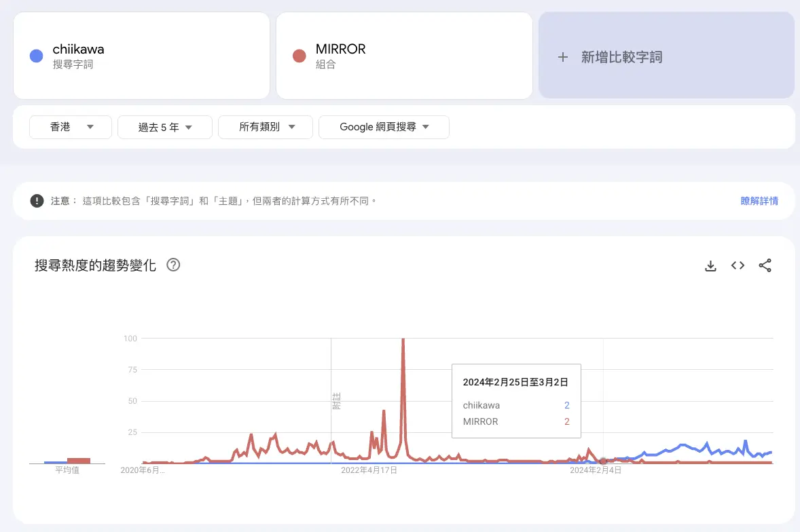Viewport: 800px width, 532px height.
Task: Click the 附註 note marker on chart
Action: click(x=336, y=401)
